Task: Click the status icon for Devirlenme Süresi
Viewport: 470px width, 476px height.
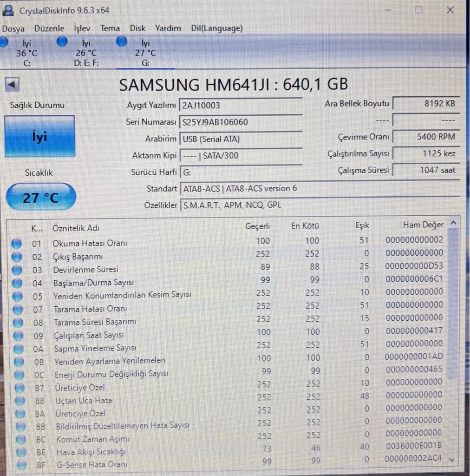Action: click(x=17, y=270)
